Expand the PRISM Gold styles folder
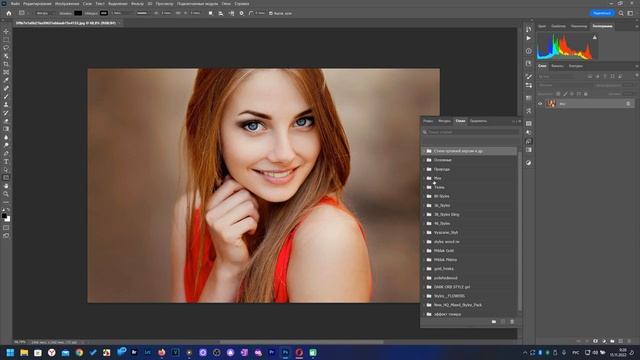640x360 pixels. pos(424,251)
